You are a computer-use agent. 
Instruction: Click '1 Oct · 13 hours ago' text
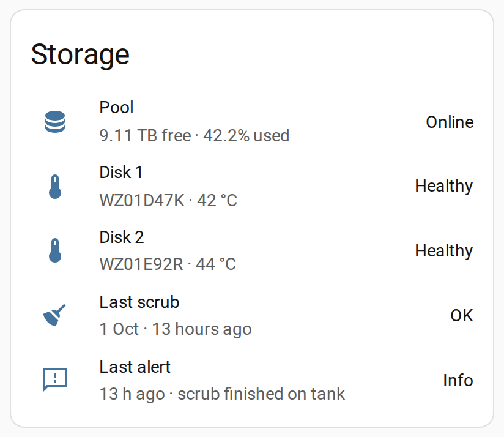pos(176,330)
